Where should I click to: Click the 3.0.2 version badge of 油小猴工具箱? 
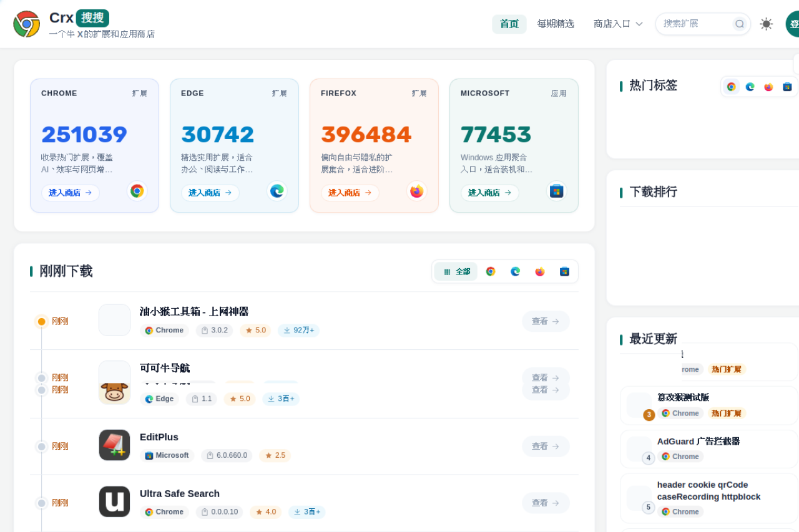pos(214,331)
